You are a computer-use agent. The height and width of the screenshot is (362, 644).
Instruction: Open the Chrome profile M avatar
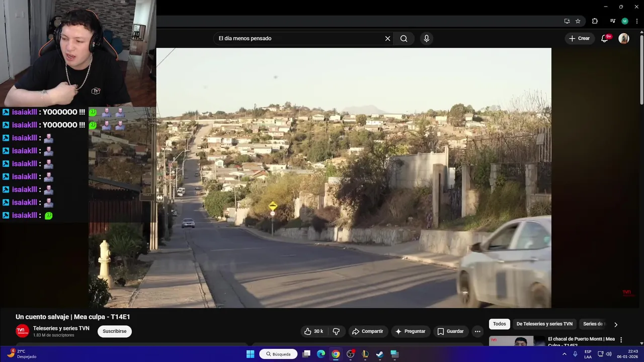[x=625, y=21]
